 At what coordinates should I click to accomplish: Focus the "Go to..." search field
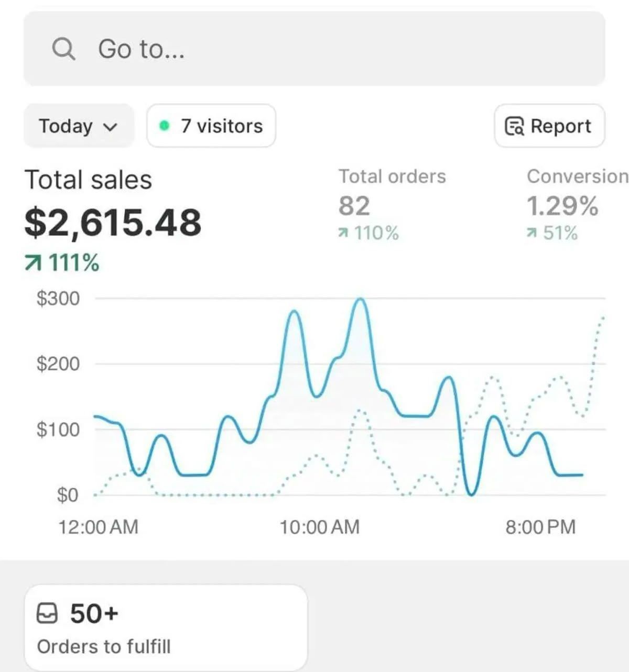[314, 49]
